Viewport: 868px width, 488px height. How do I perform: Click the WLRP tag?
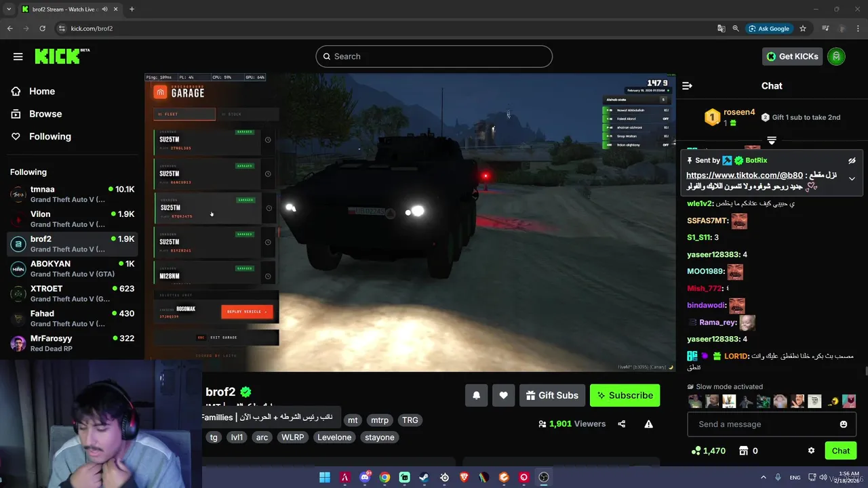(x=293, y=437)
